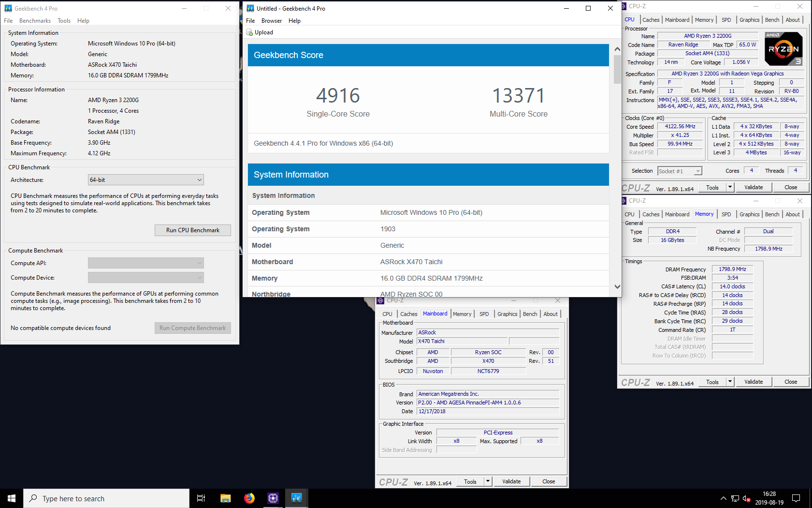The image size is (812, 508).
Task: Click scroll-down arrow in Geekbench results
Action: 617,286
